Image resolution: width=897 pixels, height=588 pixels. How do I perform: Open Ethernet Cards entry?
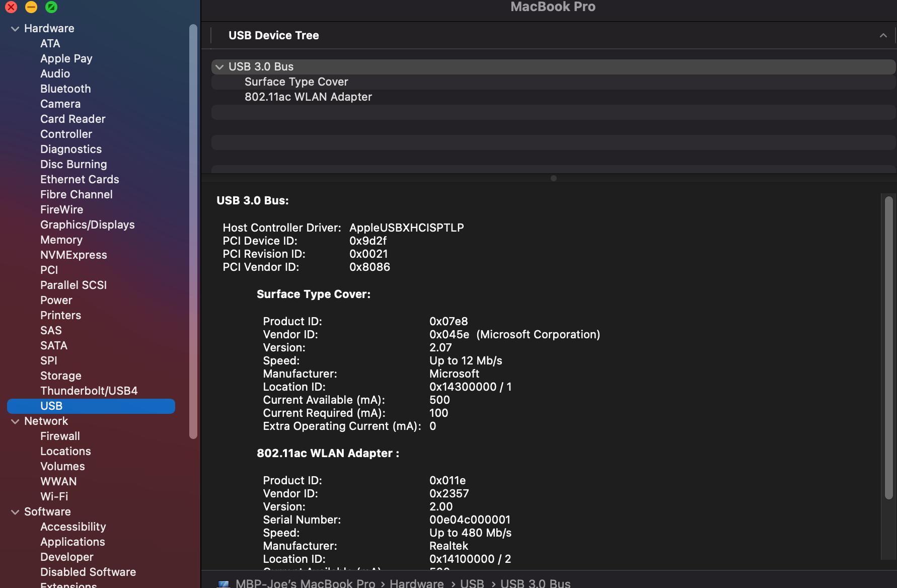pos(80,179)
